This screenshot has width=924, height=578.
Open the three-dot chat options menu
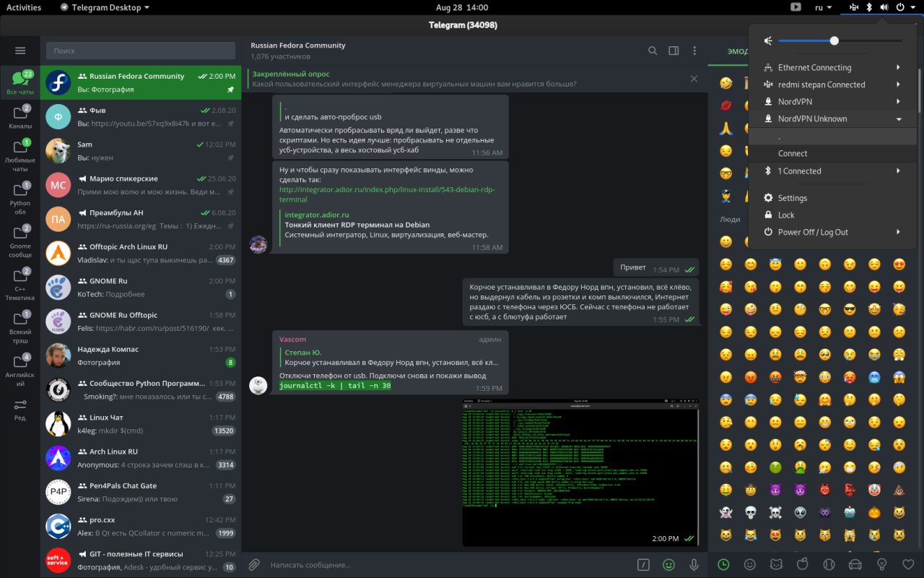pos(694,51)
